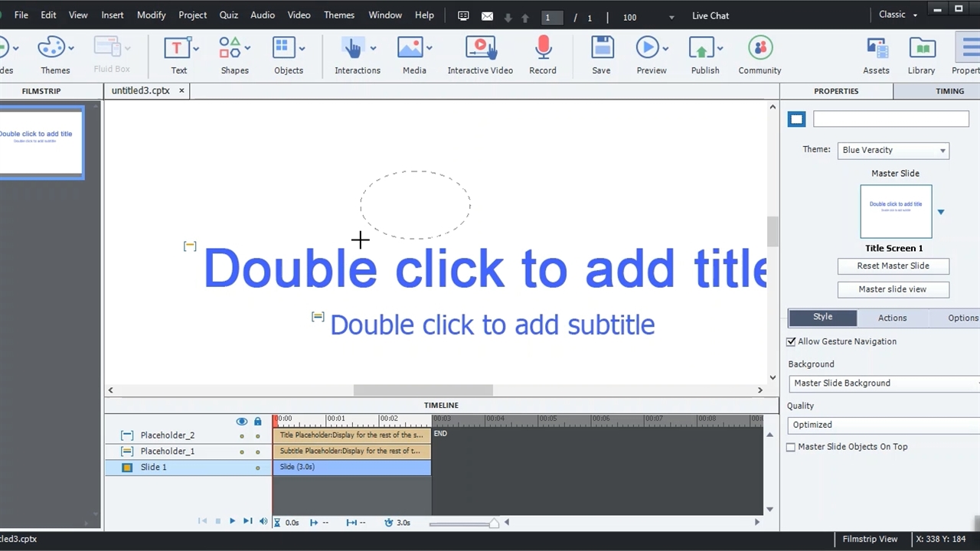Viewport: 980px width, 551px height.
Task: Open the Publish toolbar icon
Action: tap(702, 49)
